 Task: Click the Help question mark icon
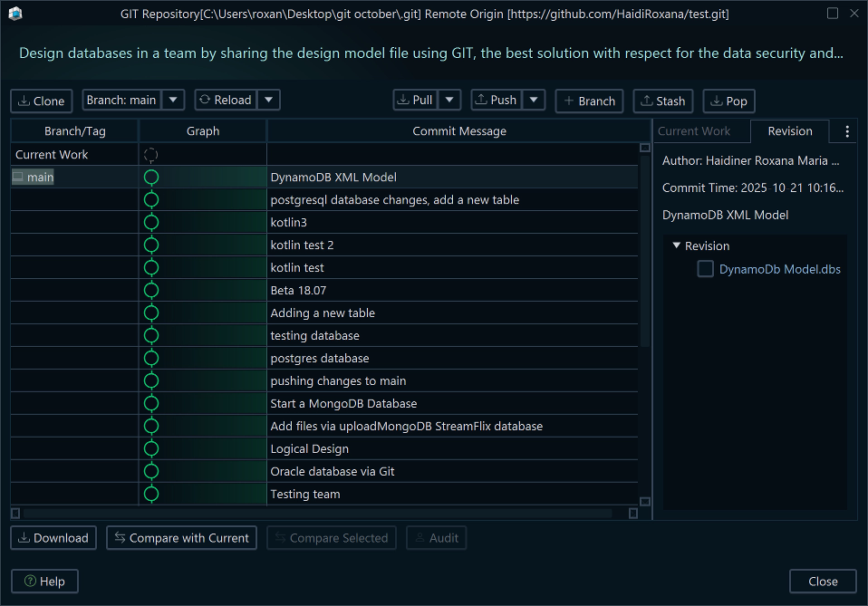coord(29,581)
